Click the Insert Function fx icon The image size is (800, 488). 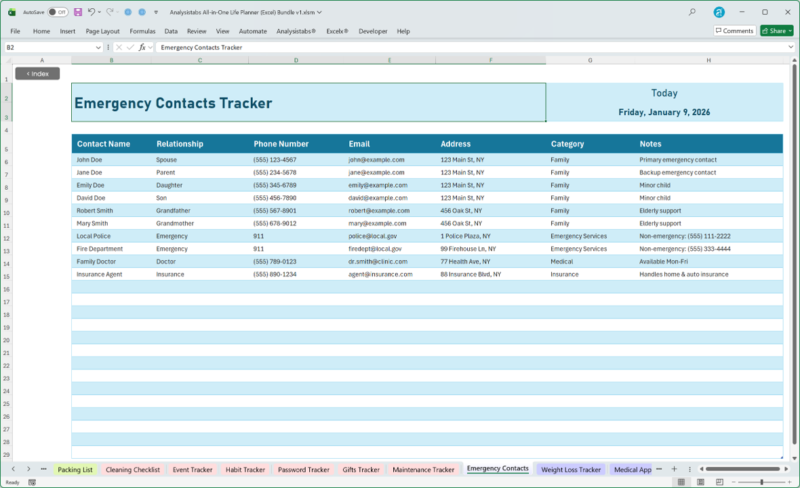[142, 47]
